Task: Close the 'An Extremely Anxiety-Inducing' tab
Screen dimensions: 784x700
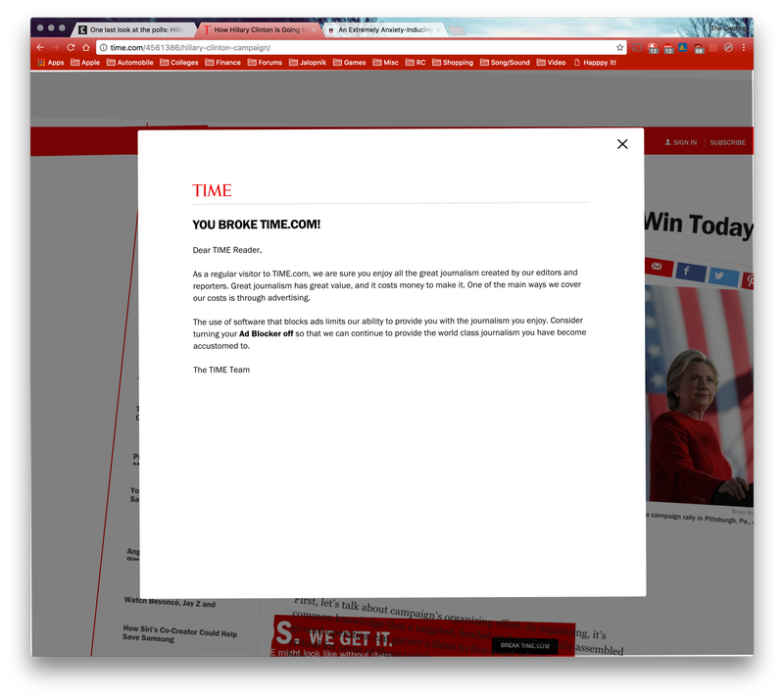Action: [x=438, y=30]
